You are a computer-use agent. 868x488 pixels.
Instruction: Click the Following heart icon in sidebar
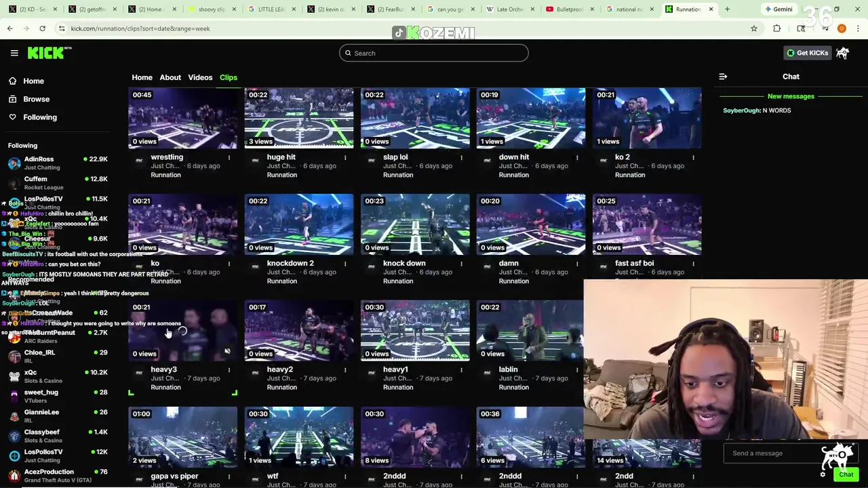12,117
